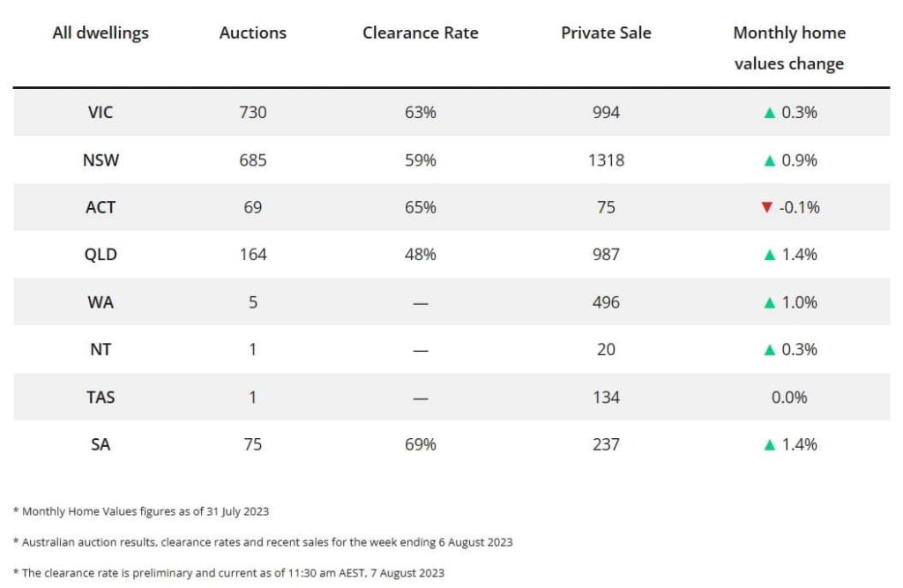This screenshot has width=903, height=588.
Task: Click the ACT clearance rate 65%
Action: pos(420,208)
